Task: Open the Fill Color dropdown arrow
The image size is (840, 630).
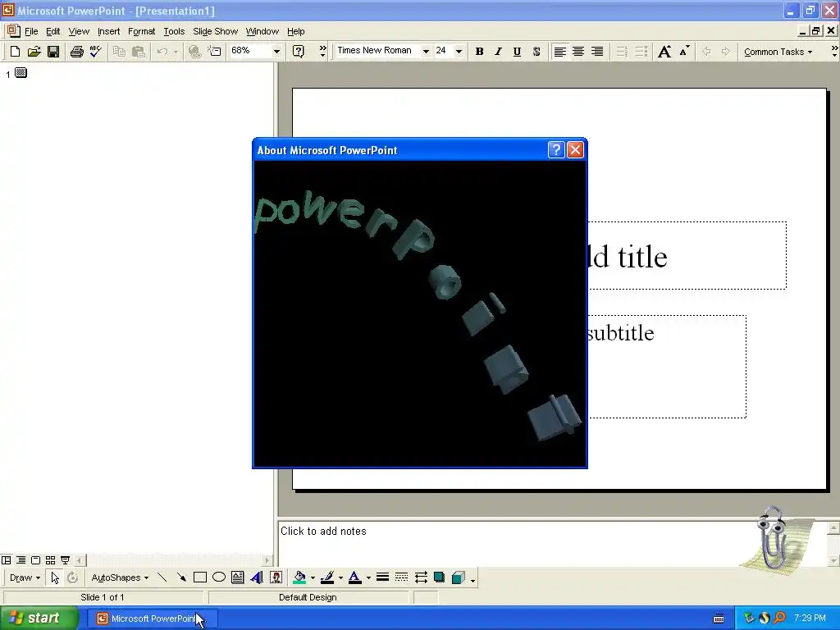Action: click(x=313, y=577)
